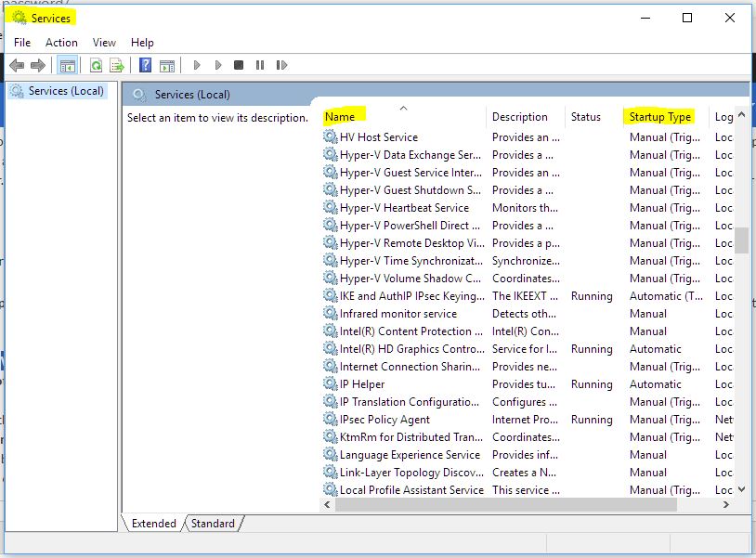756x558 pixels.
Task: Click the Start Service play icon
Action: 197,65
